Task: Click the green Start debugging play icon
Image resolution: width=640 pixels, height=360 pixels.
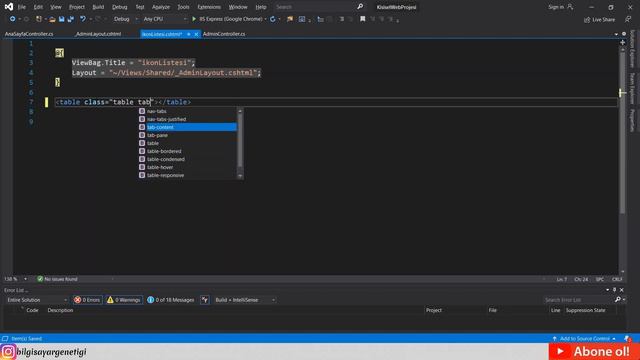Action: coord(194,19)
